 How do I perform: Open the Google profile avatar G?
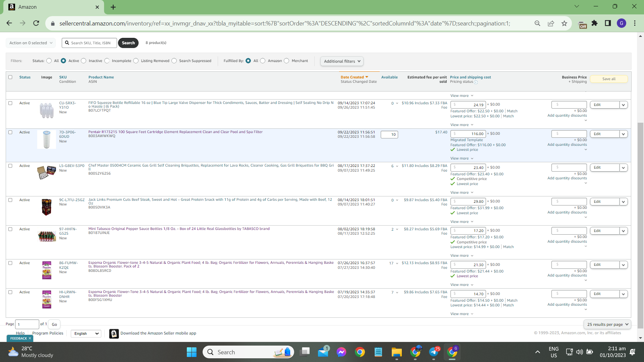pyautogui.click(x=622, y=23)
